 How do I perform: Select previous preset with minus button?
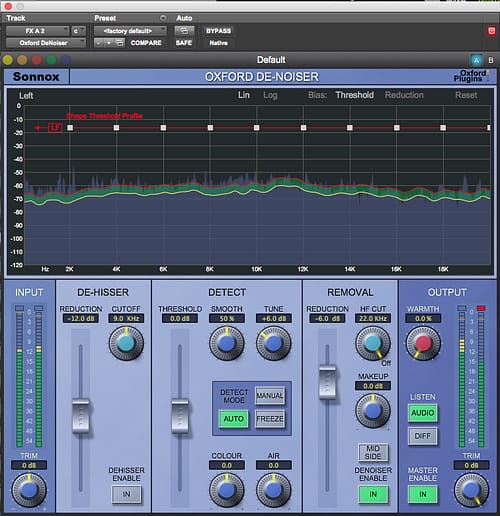(98, 43)
